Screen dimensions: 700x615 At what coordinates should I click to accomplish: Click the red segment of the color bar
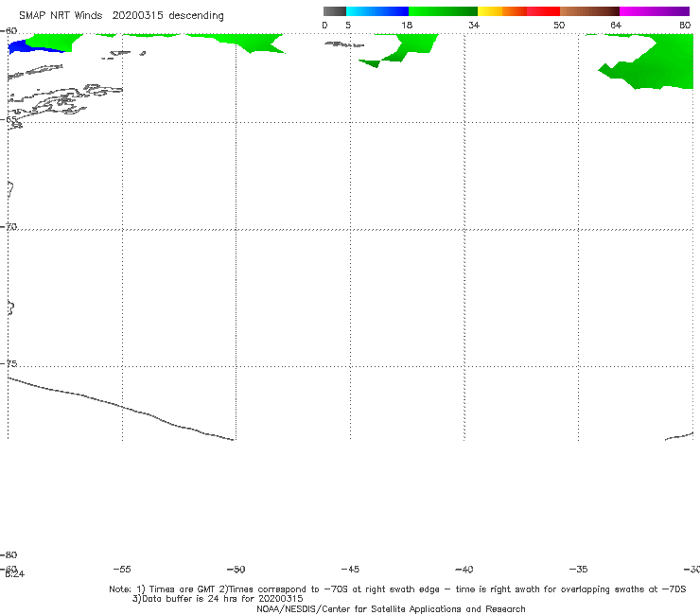click(544, 11)
